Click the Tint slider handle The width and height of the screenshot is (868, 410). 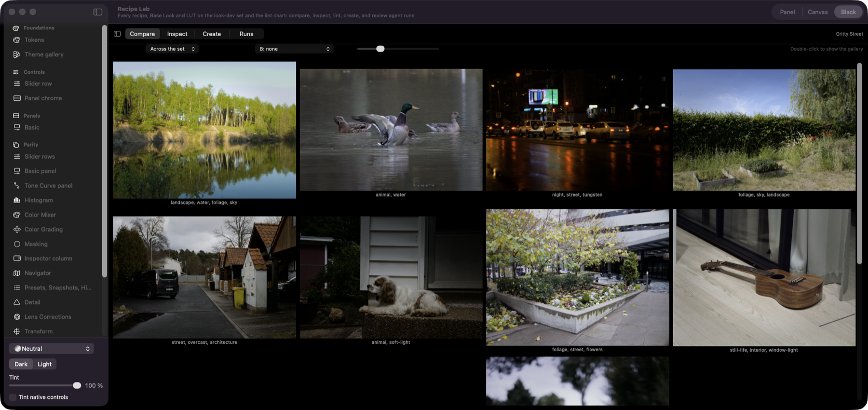(77, 385)
